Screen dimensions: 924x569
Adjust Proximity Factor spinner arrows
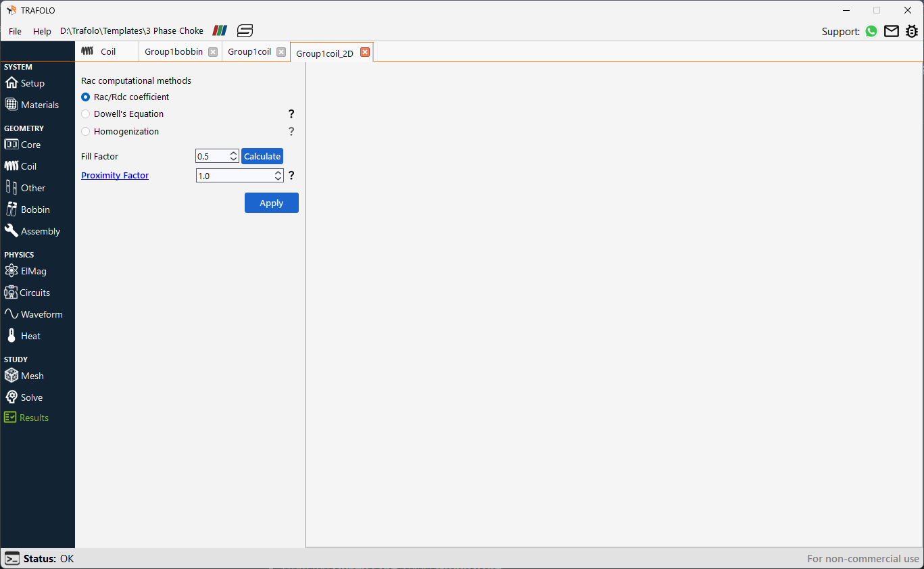278,176
